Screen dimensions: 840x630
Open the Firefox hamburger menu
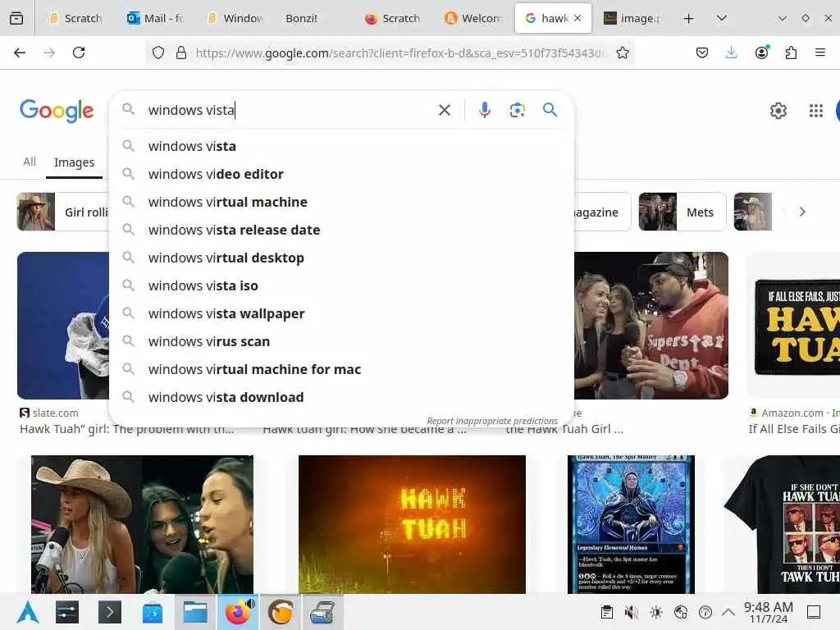coord(820,52)
